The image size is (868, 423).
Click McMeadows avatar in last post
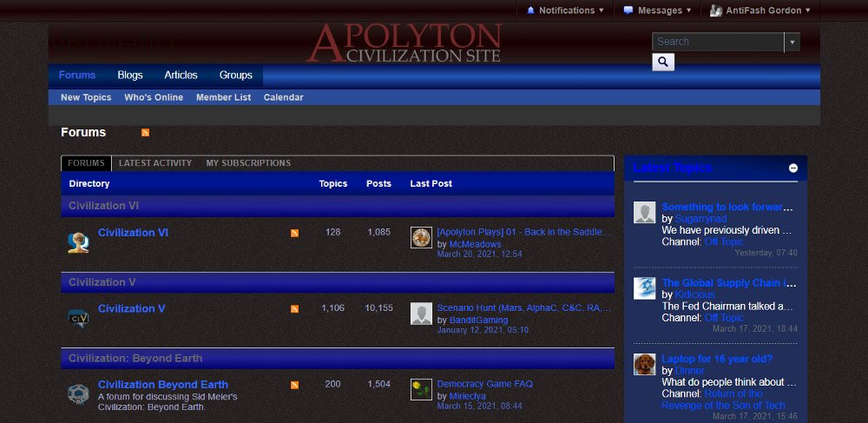click(421, 237)
